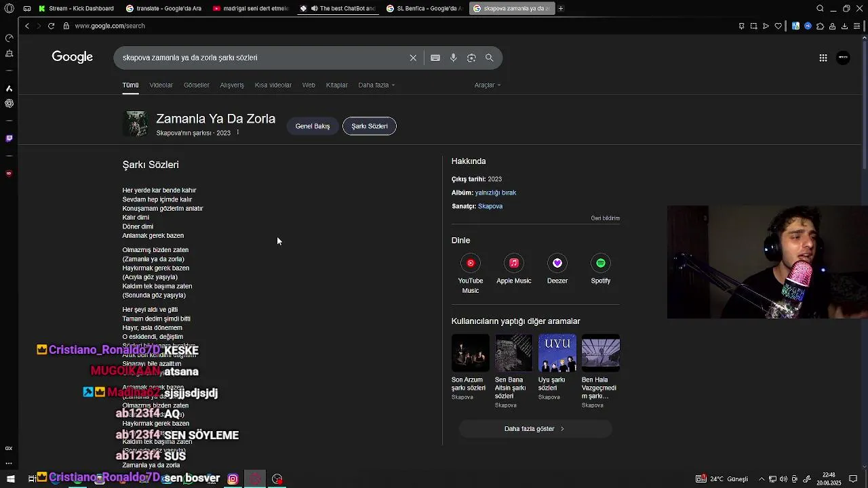Open the Windows Start menu
Image resolution: width=868 pixels, height=488 pixels.
tap(10, 479)
